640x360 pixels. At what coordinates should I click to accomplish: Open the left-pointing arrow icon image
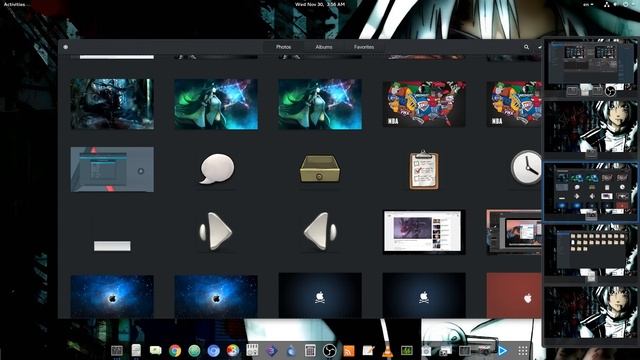coord(320,231)
